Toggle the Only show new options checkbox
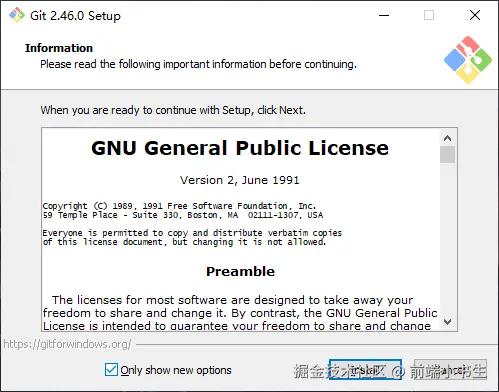Screen dimensions: 499x392 click(111, 370)
